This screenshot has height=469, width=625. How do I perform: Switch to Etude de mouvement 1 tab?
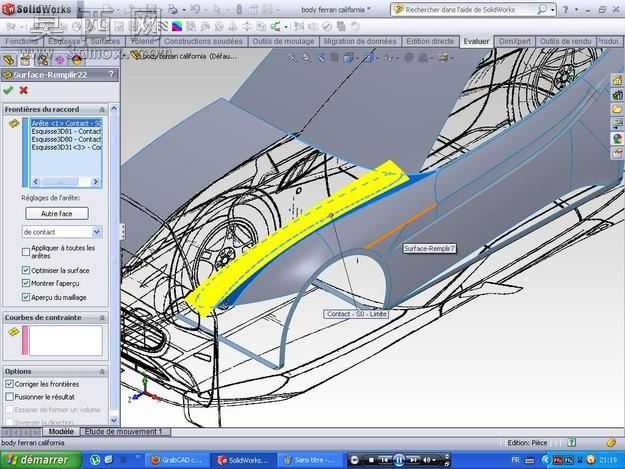(x=124, y=432)
